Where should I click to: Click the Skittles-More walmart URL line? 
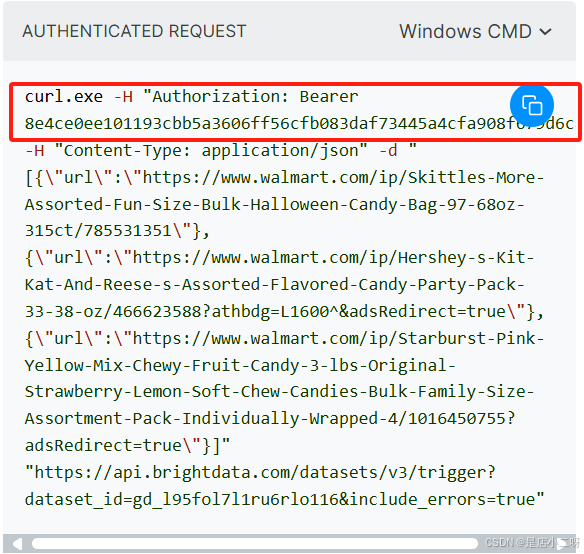tap(285, 177)
